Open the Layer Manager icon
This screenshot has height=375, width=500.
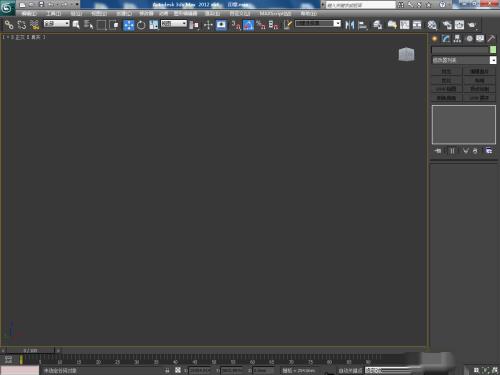tap(377, 25)
